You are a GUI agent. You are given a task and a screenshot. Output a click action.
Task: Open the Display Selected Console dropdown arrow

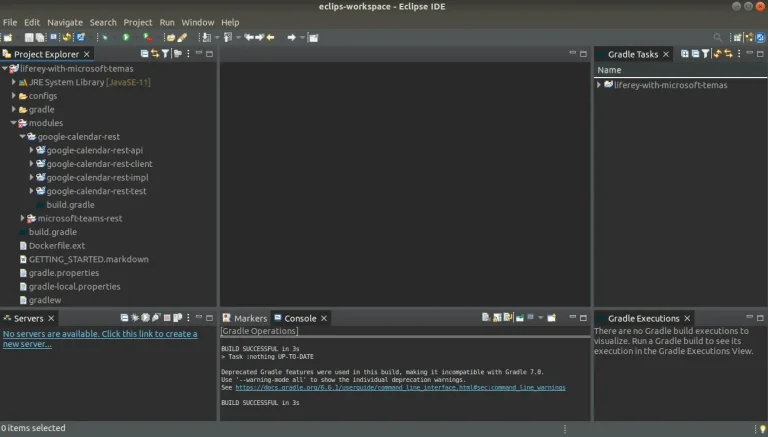click(x=541, y=317)
